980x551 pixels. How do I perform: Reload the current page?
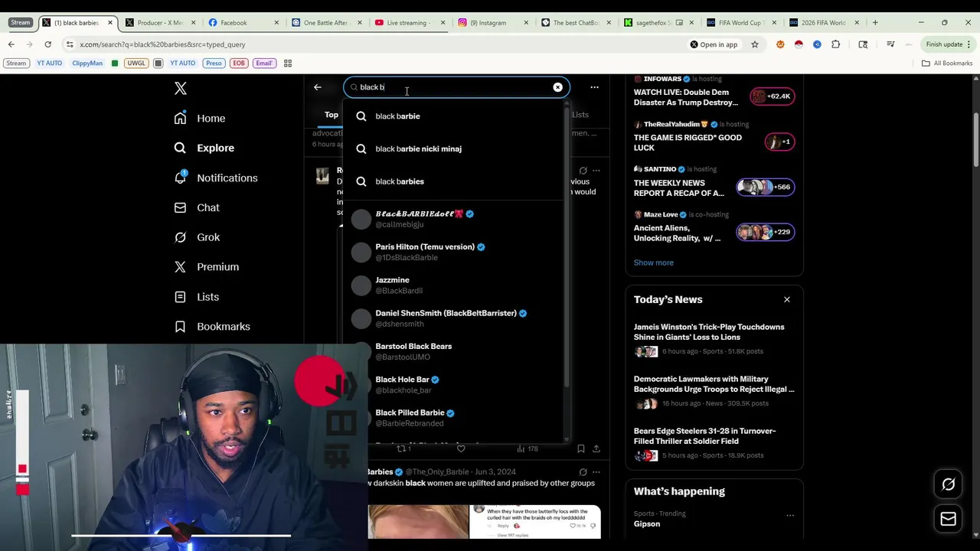click(x=47, y=44)
